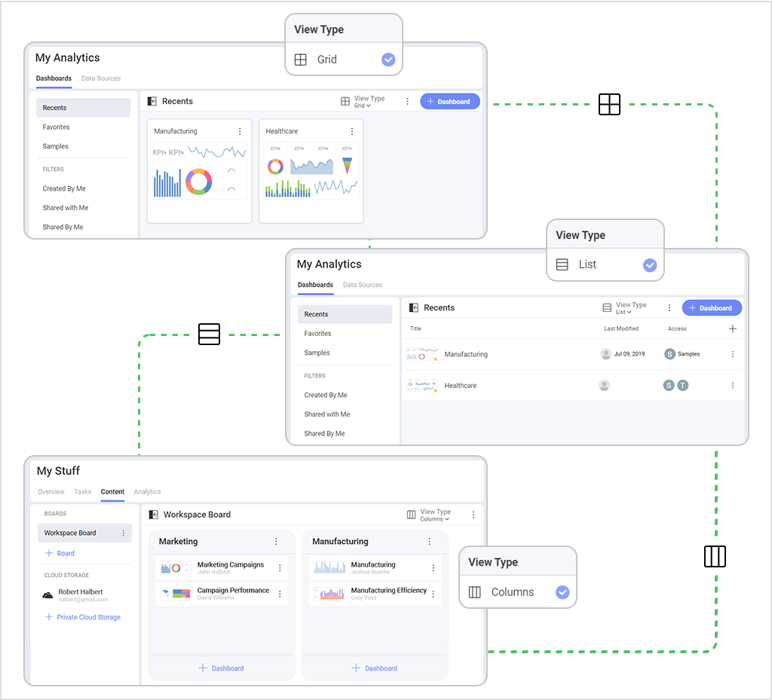Switch to the Data Sources tab

101,78
